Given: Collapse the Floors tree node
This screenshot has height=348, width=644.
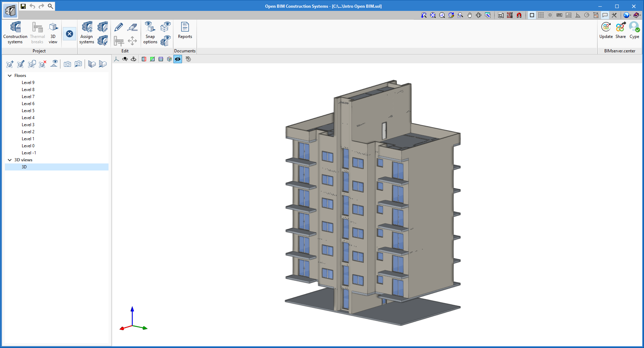Looking at the screenshot, I should (10, 76).
